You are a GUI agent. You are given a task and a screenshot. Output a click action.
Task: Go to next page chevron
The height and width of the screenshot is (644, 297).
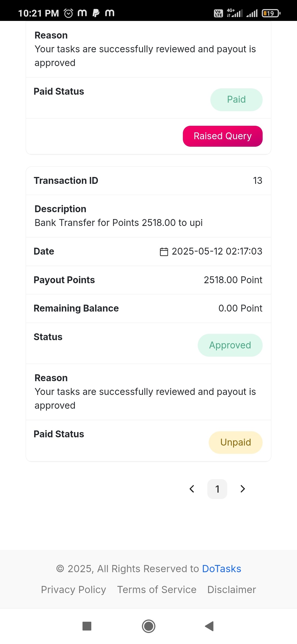point(243,489)
